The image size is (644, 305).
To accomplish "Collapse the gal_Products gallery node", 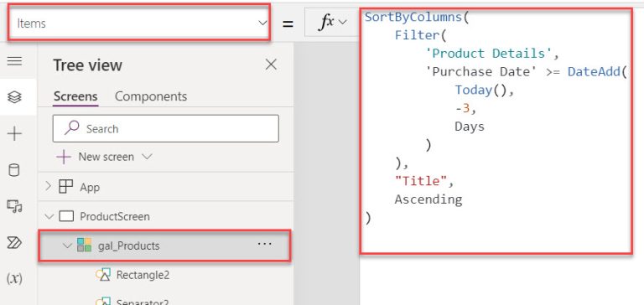I will (67, 246).
